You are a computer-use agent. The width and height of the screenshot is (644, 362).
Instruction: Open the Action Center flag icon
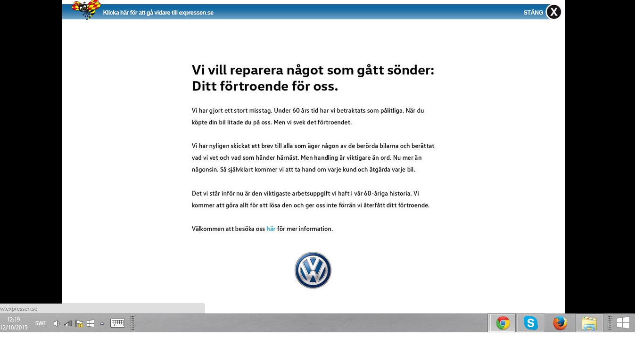(x=79, y=323)
